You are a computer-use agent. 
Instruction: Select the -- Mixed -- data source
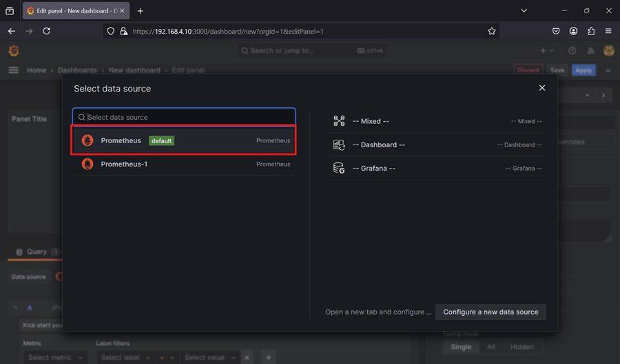(x=436, y=121)
